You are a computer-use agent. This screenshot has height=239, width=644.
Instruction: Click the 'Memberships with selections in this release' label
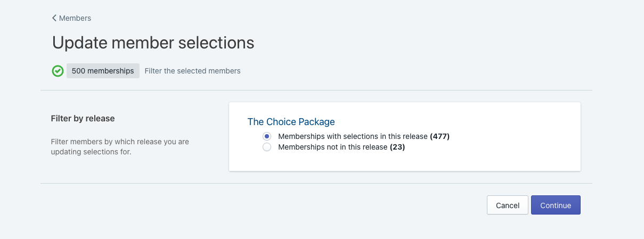[x=353, y=136]
